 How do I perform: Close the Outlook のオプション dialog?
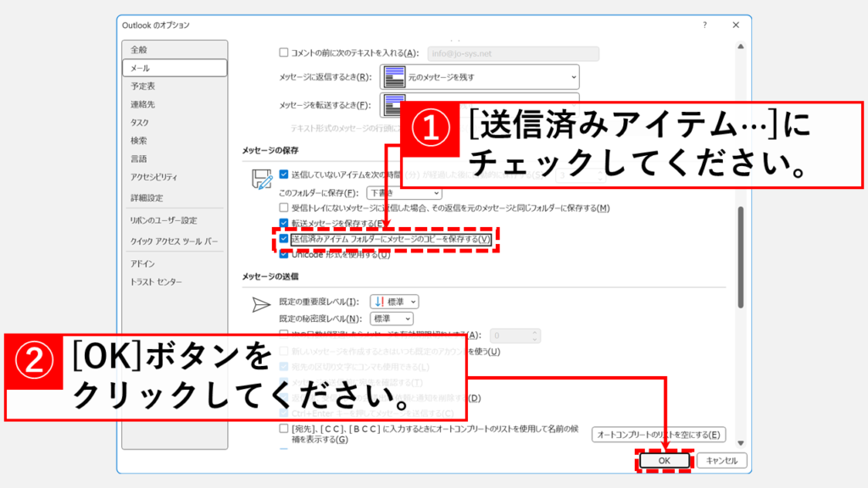tap(736, 25)
